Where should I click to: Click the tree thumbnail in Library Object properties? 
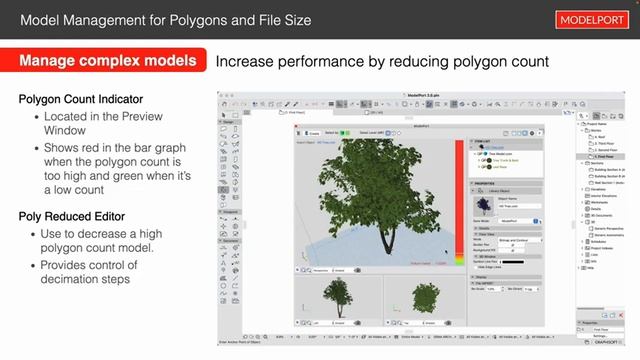point(484,206)
